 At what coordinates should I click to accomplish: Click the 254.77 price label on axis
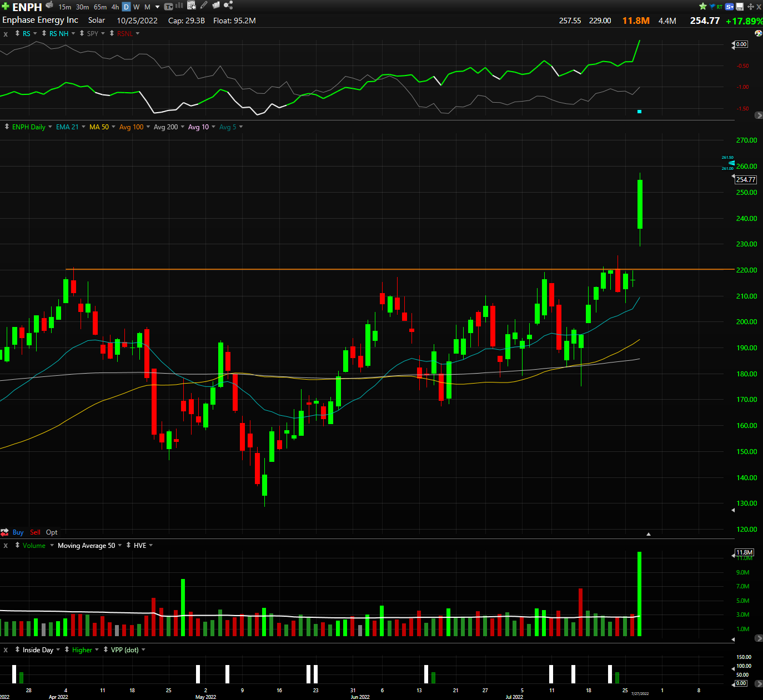[746, 180]
